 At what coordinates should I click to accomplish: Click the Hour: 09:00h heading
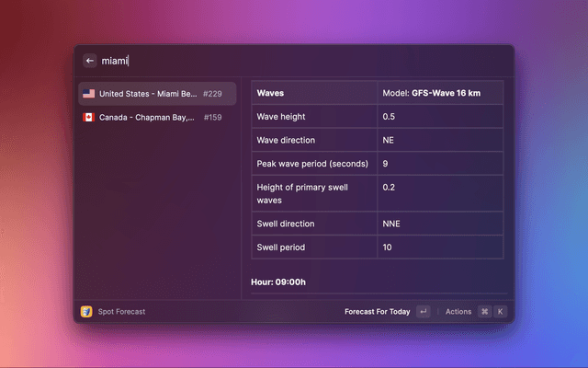278,282
